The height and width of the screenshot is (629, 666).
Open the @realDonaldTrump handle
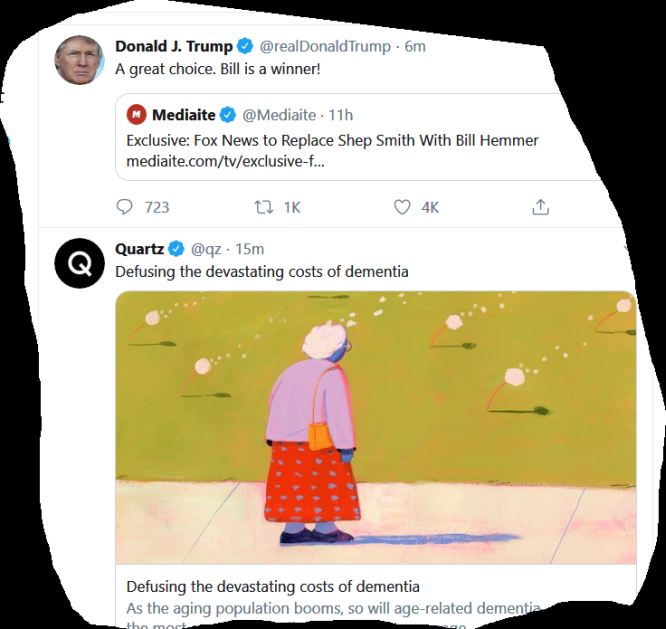(x=325, y=46)
